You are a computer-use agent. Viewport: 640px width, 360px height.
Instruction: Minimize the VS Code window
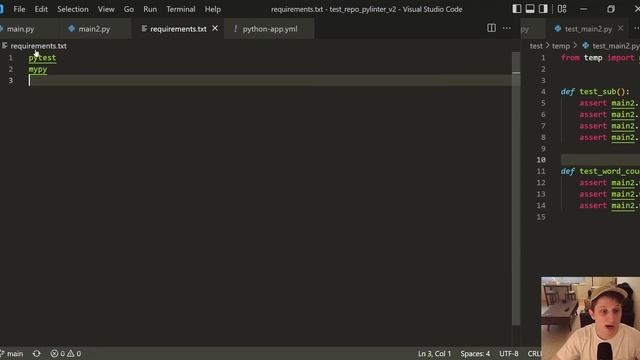[584, 9]
